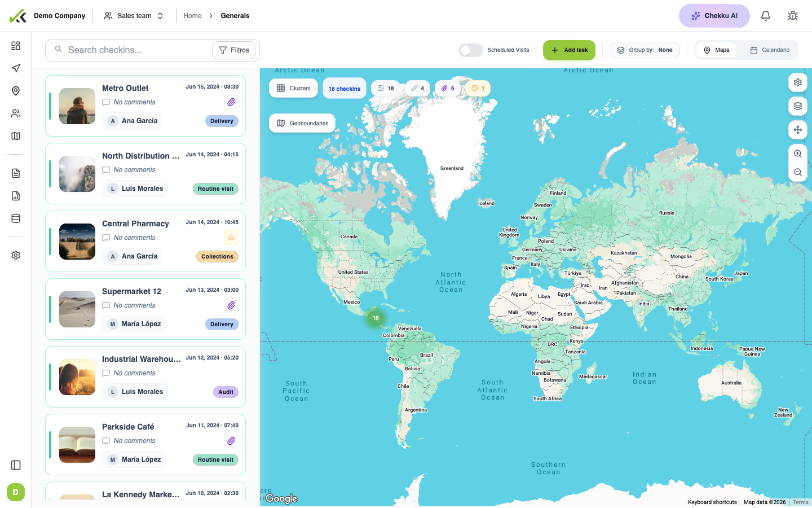Image resolution: width=812 pixels, height=508 pixels.
Task: Click the Collections tag on Central Pharmacy
Action: click(217, 257)
